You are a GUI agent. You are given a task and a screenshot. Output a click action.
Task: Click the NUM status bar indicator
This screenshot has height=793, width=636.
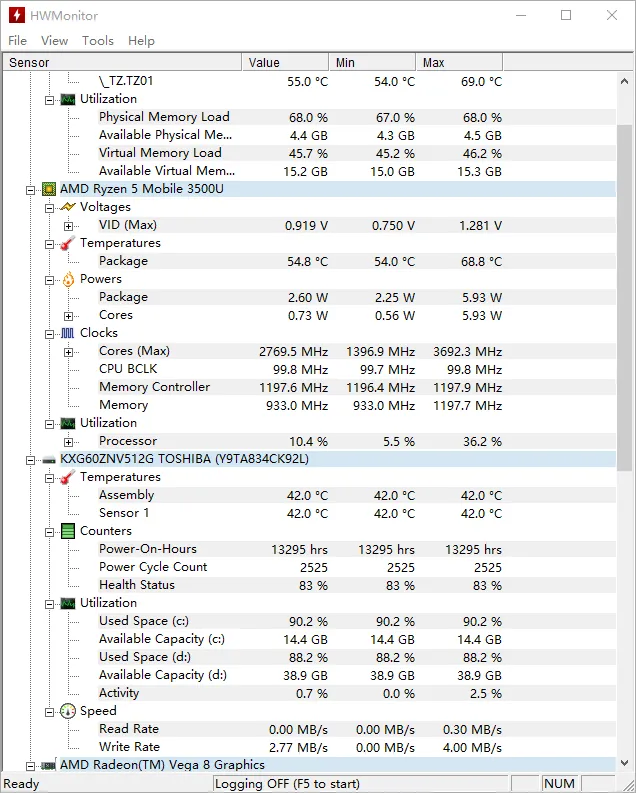coord(560,784)
